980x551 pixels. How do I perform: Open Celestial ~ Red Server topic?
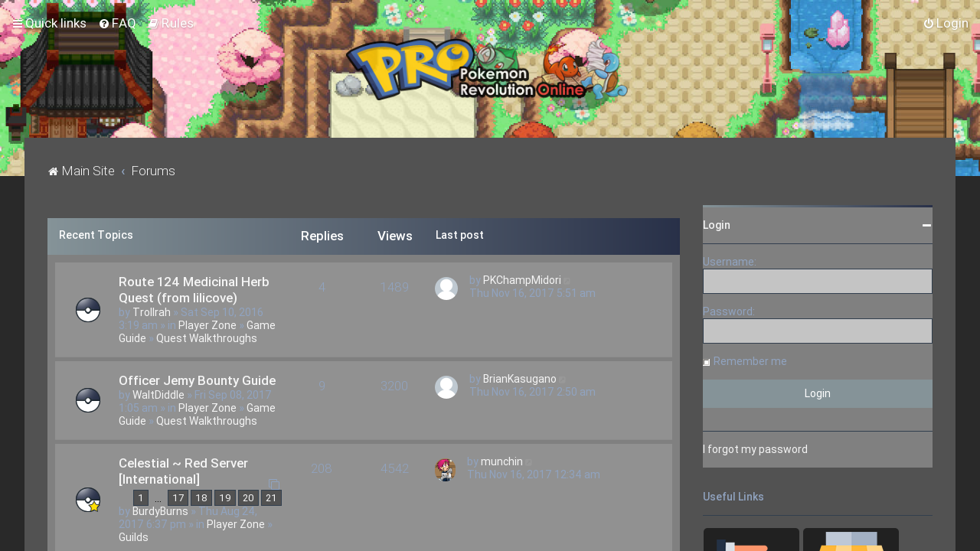click(183, 471)
